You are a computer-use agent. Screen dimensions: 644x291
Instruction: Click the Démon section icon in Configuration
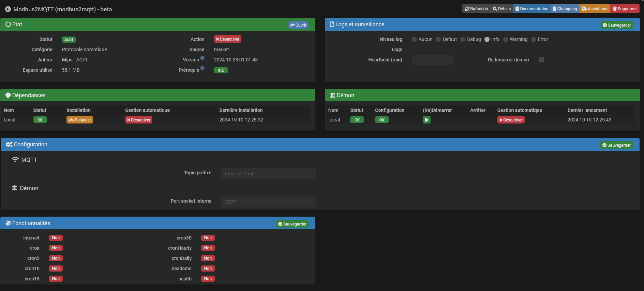[x=14, y=188]
